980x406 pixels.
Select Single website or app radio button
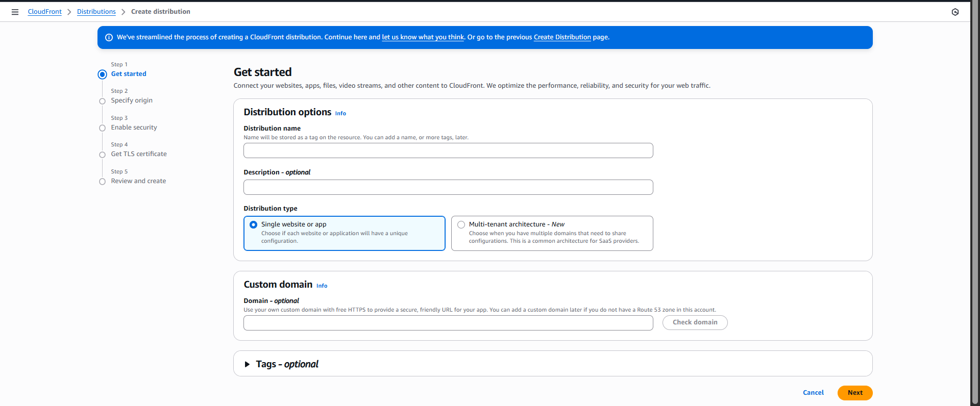coord(254,224)
